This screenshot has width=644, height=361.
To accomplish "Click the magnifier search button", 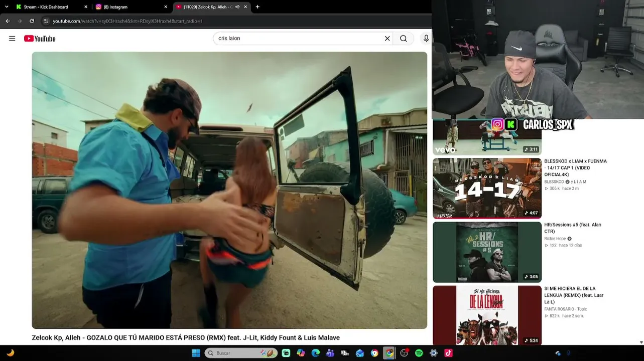I will 404,39.
